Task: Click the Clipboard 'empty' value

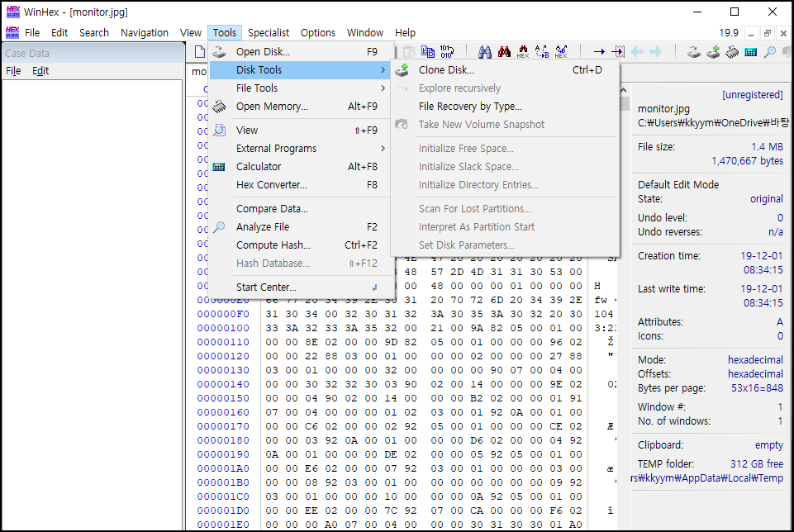Action: click(768, 445)
